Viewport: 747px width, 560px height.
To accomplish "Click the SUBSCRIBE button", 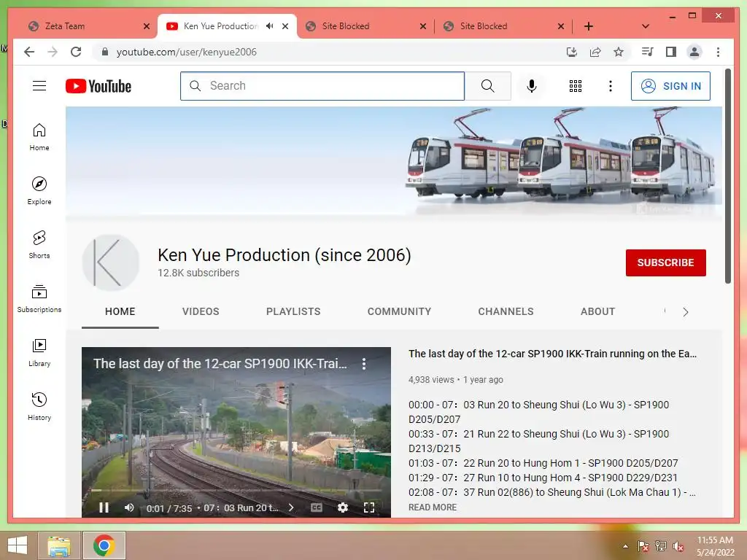I will (x=665, y=262).
